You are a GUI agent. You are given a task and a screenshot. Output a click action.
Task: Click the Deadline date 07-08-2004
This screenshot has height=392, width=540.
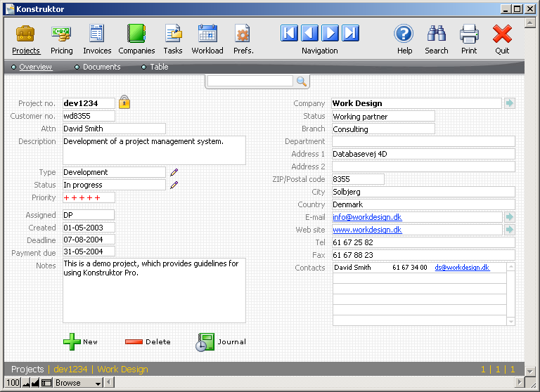point(89,240)
